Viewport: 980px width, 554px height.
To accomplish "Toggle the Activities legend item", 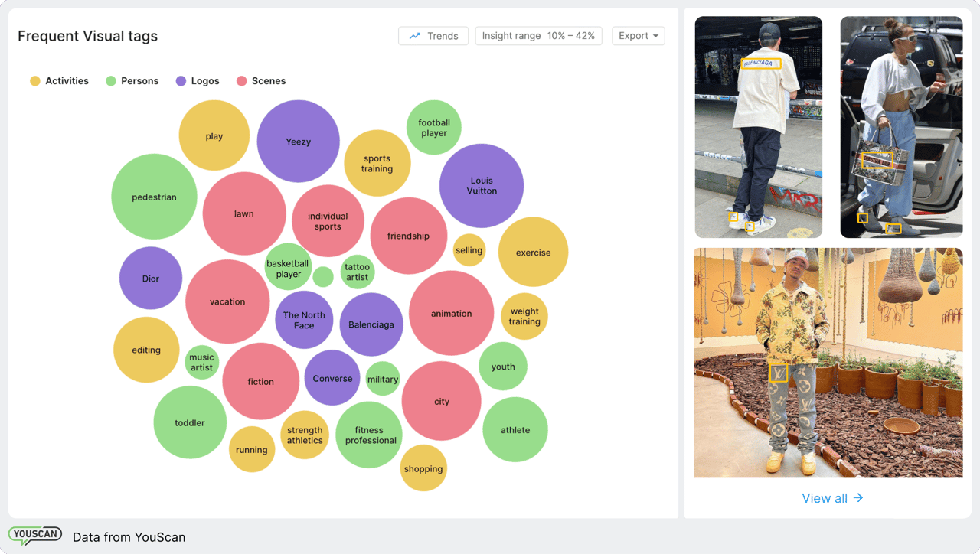I will [59, 81].
